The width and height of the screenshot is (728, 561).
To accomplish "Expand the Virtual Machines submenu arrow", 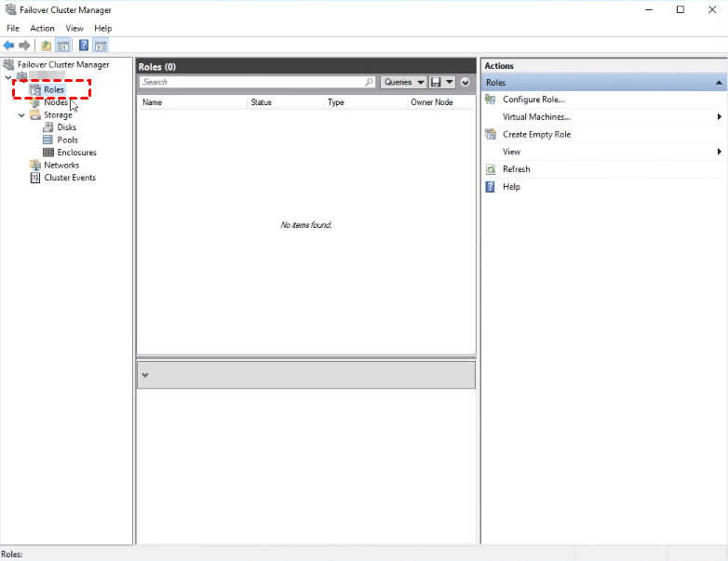I will 720,117.
